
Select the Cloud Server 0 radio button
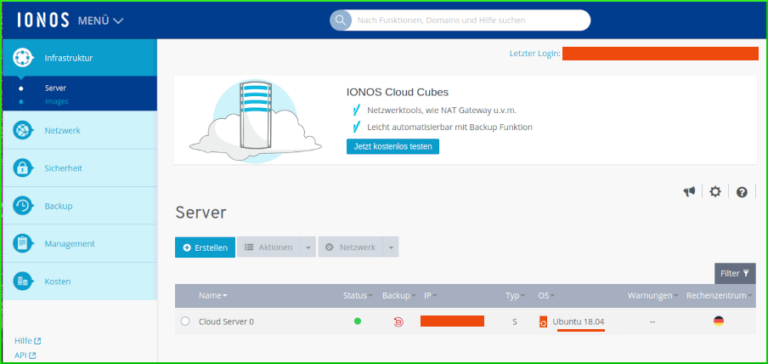coord(185,321)
